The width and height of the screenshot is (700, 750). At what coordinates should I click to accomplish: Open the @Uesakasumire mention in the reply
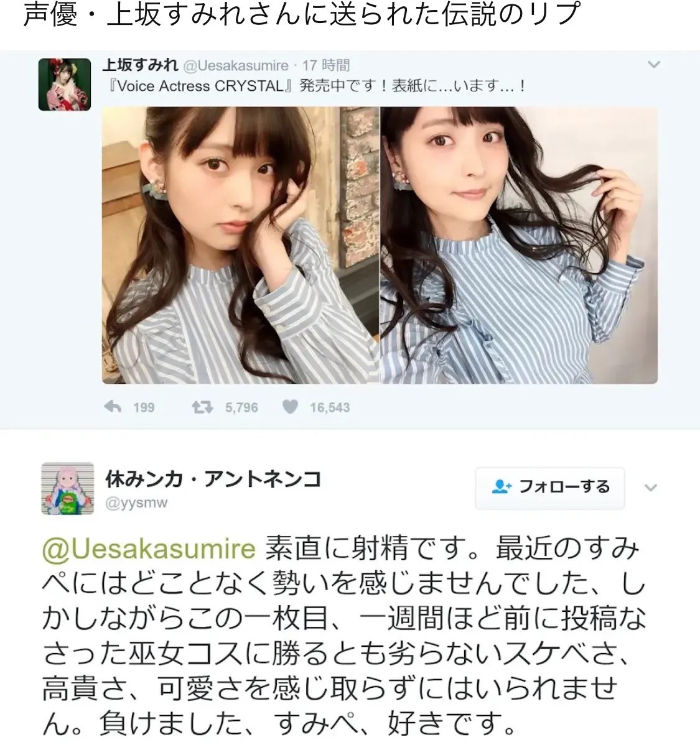[149, 549]
